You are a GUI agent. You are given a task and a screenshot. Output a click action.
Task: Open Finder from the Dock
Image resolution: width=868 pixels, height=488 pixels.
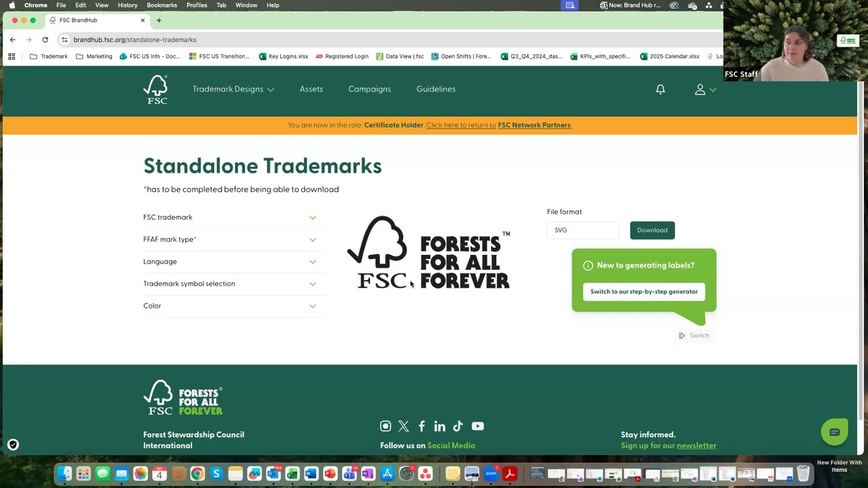(64, 474)
